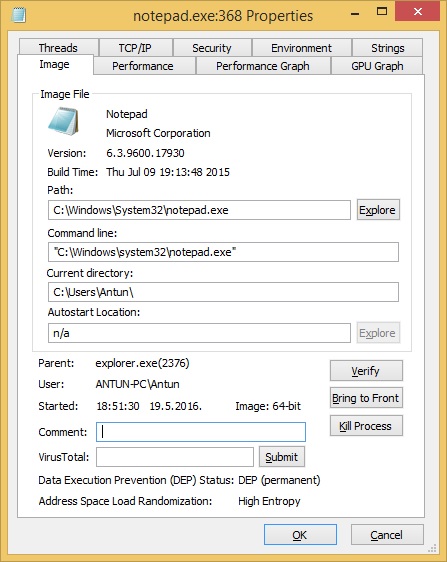Image resolution: width=447 pixels, height=562 pixels.
Task: Click the Verify button
Action: (366, 371)
